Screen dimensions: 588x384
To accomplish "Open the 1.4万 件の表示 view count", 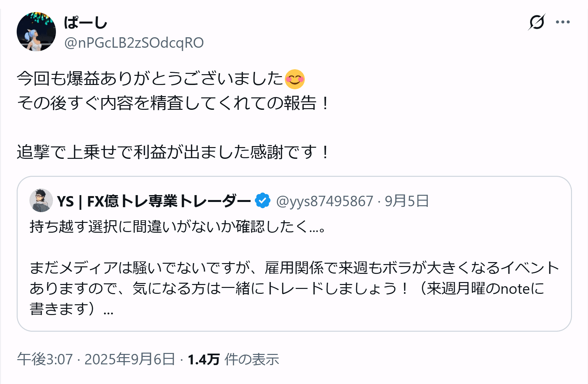I will 233,359.
